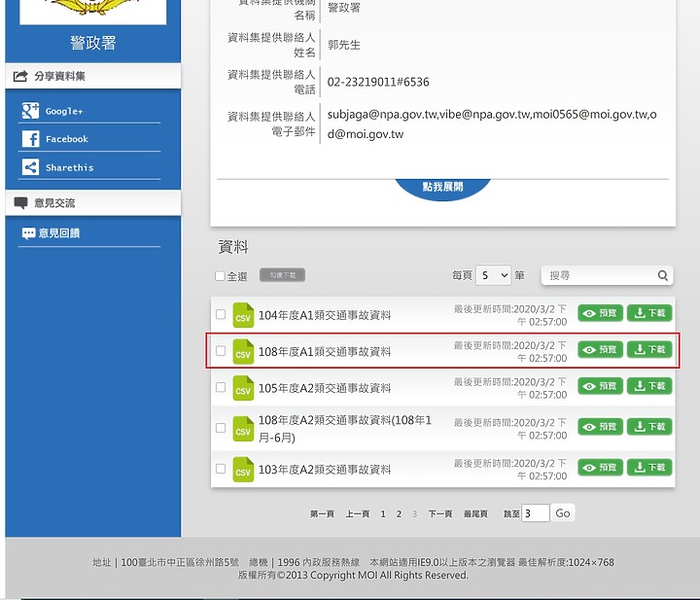Click the 意見回饋 feedback link
700x600 pixels.
pos(59,233)
